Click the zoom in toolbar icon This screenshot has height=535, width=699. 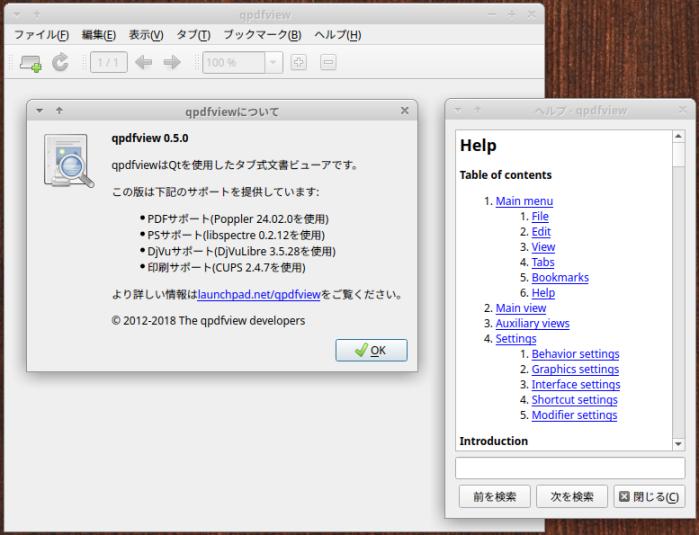[x=298, y=62]
